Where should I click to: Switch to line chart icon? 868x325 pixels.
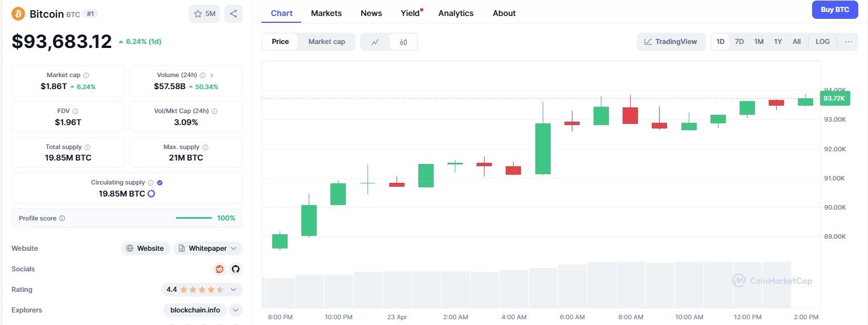pos(375,42)
